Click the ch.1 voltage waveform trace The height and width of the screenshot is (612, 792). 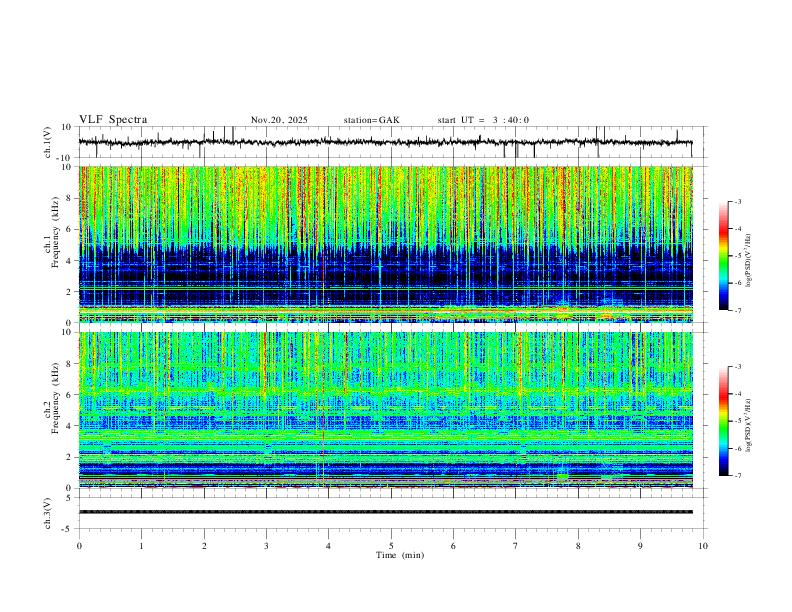(x=385, y=142)
